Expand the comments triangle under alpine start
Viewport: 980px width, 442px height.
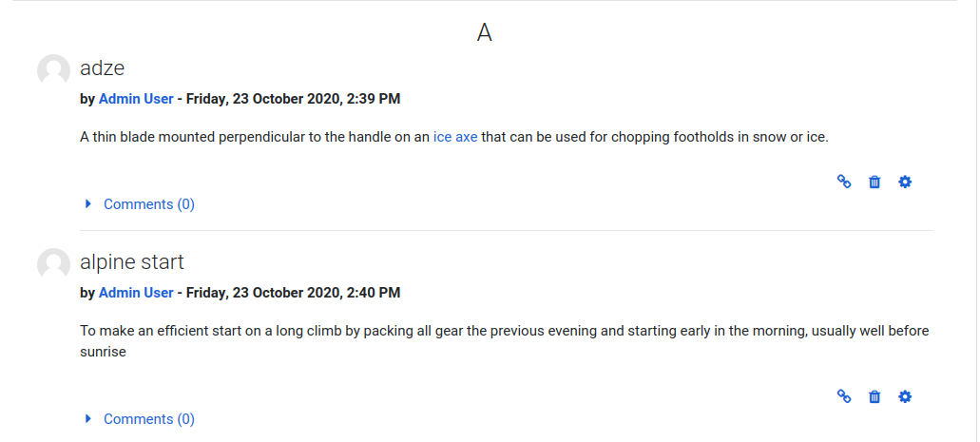88,418
